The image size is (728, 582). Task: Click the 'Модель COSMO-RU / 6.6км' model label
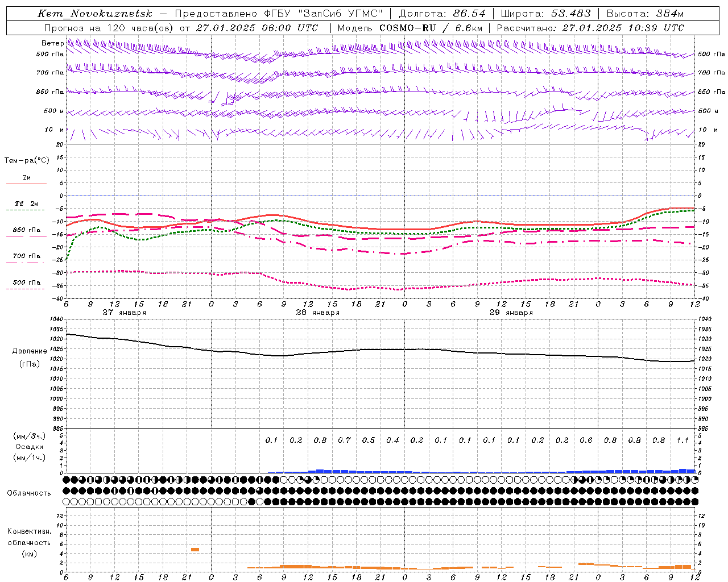410,28
